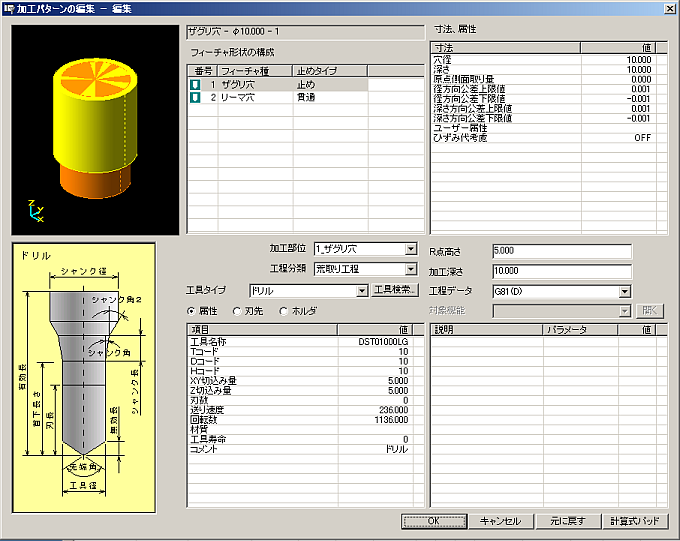Screen dimensions: 680x541
Task: Click the 説明 column header
Action: tap(487, 330)
